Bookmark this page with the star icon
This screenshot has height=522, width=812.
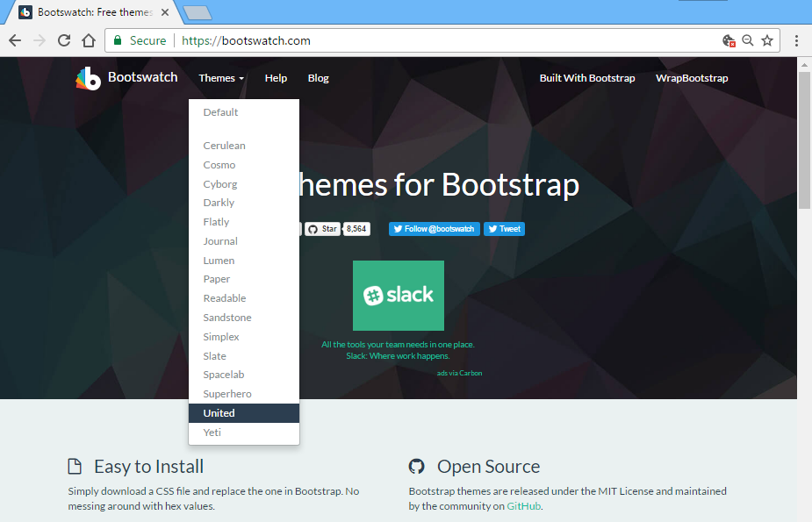(x=767, y=40)
